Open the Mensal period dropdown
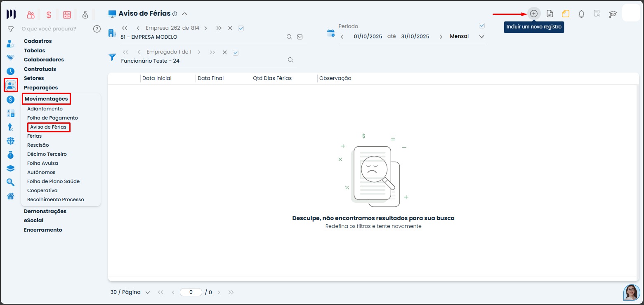 click(x=481, y=37)
